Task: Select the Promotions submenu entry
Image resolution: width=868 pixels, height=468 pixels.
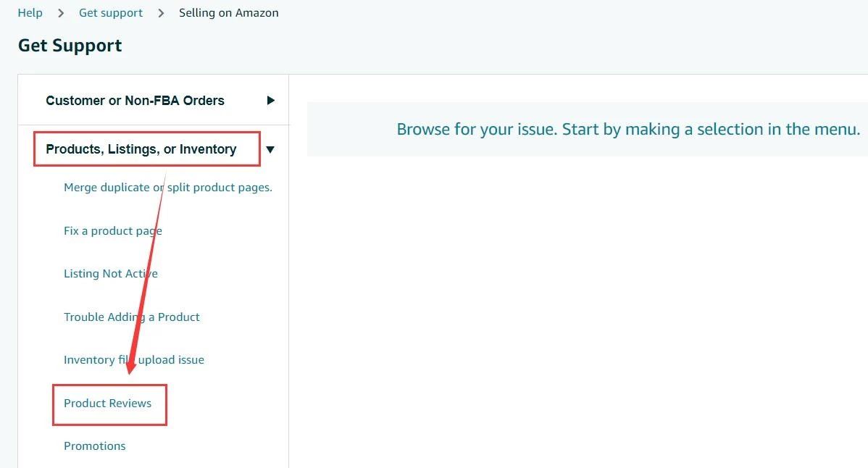Action: point(94,446)
